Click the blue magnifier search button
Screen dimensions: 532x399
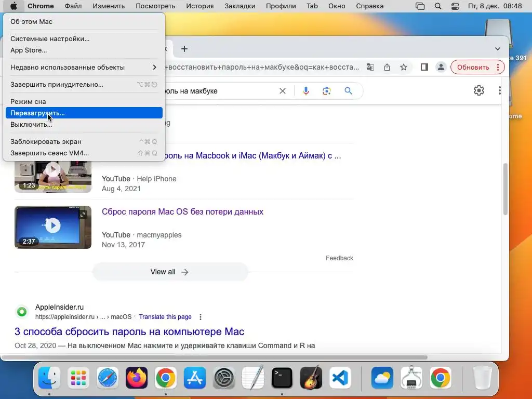pos(348,91)
